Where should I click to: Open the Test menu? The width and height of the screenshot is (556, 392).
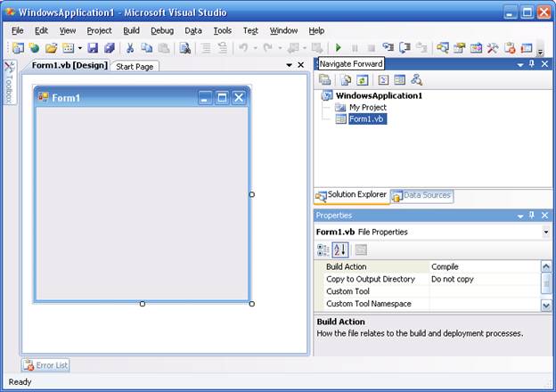250,31
